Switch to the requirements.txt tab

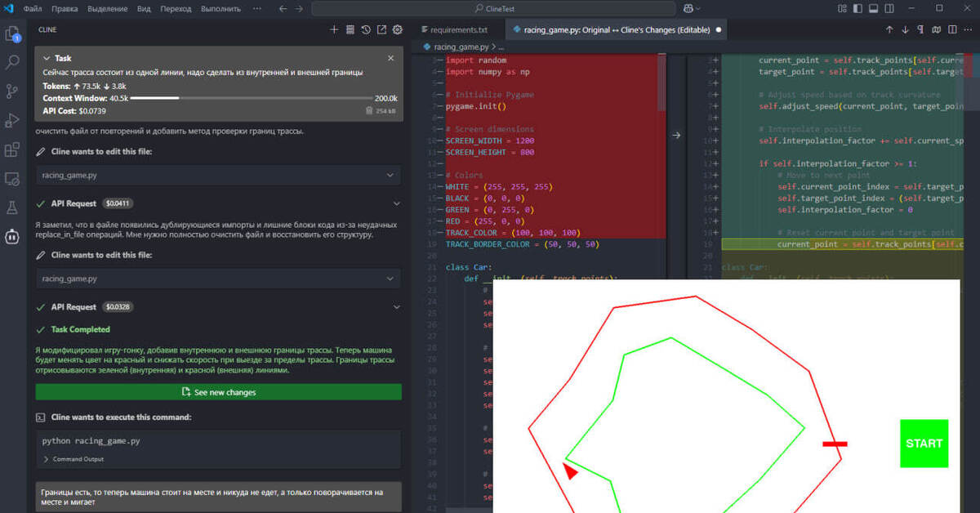click(x=459, y=29)
